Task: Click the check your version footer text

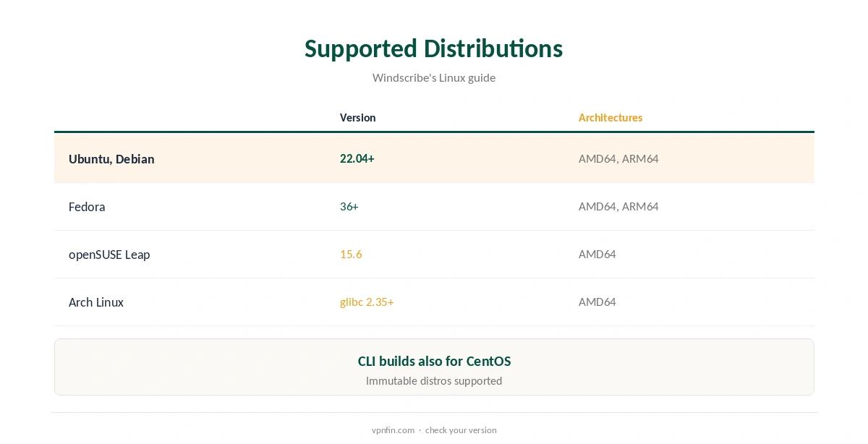Action: [x=461, y=430]
